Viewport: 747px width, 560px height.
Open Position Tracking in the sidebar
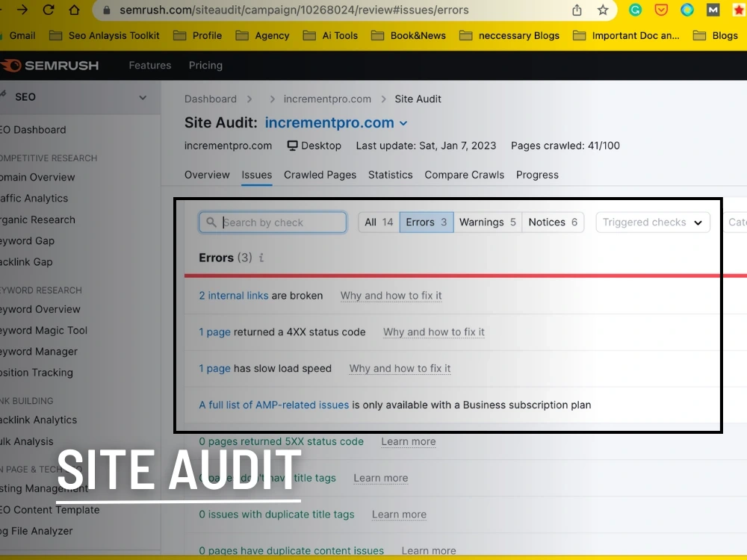pos(36,373)
